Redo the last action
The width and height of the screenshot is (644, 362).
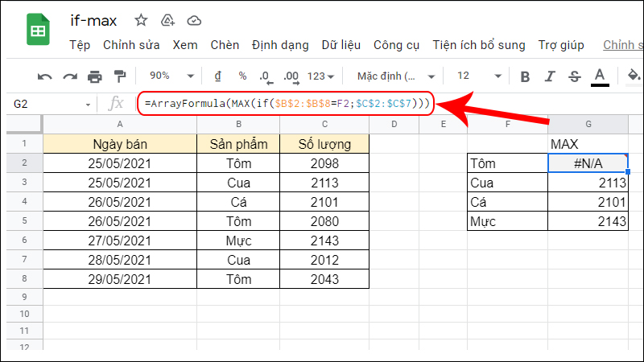pos(70,76)
